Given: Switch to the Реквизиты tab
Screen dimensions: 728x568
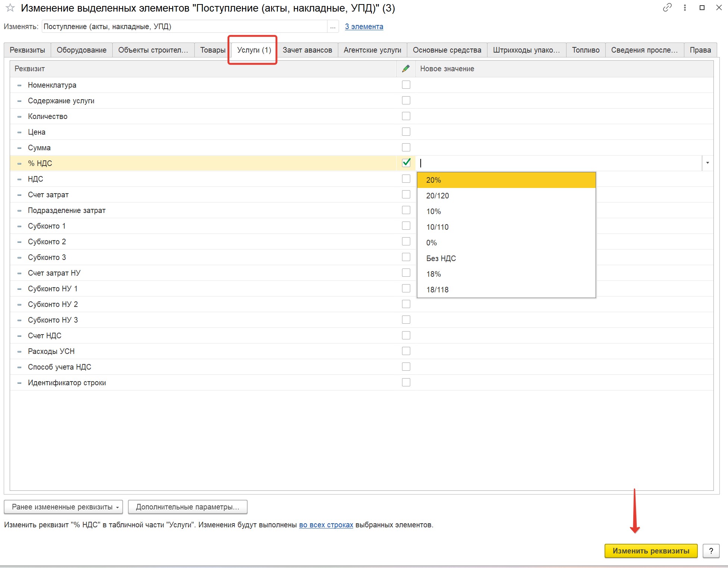Looking at the screenshot, I should 27,50.
